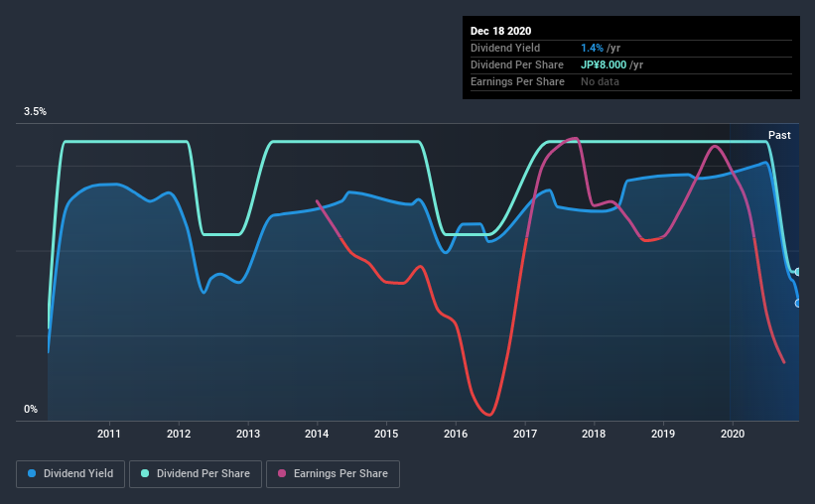Click the 2017 x-axis label
Image resolution: width=815 pixels, height=504 pixels.
tap(525, 434)
